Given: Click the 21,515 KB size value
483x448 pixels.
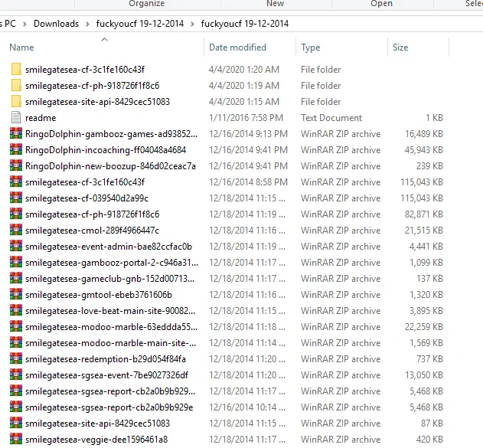Looking at the screenshot, I should click(424, 231).
